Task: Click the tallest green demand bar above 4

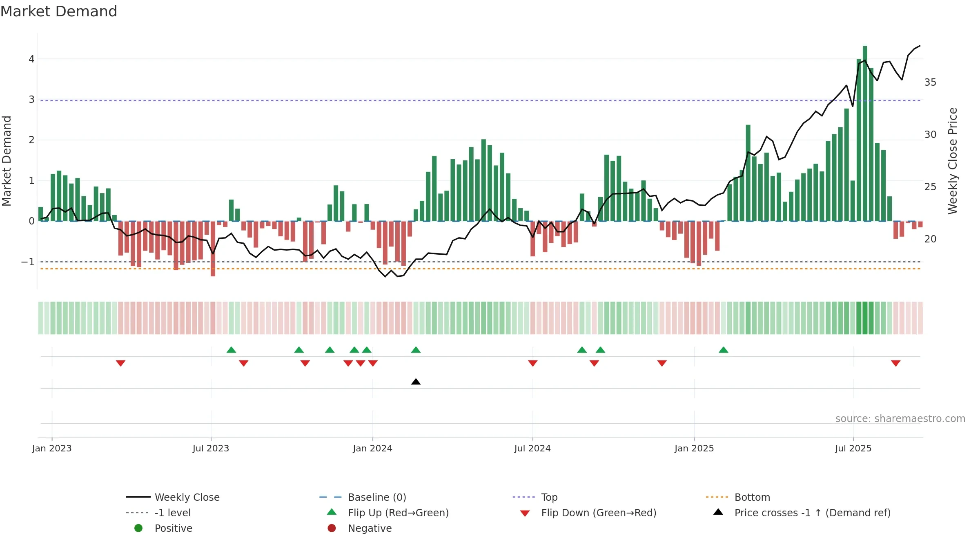Action: point(865,133)
